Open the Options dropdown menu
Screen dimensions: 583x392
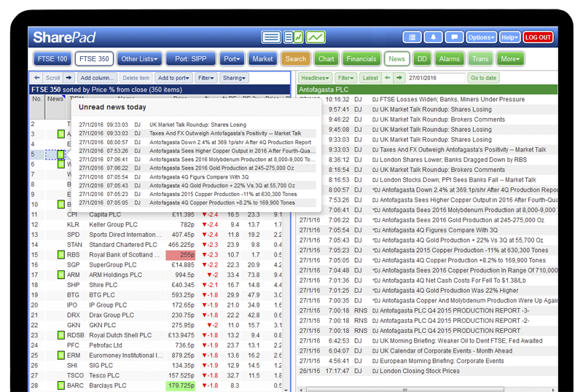click(x=481, y=37)
